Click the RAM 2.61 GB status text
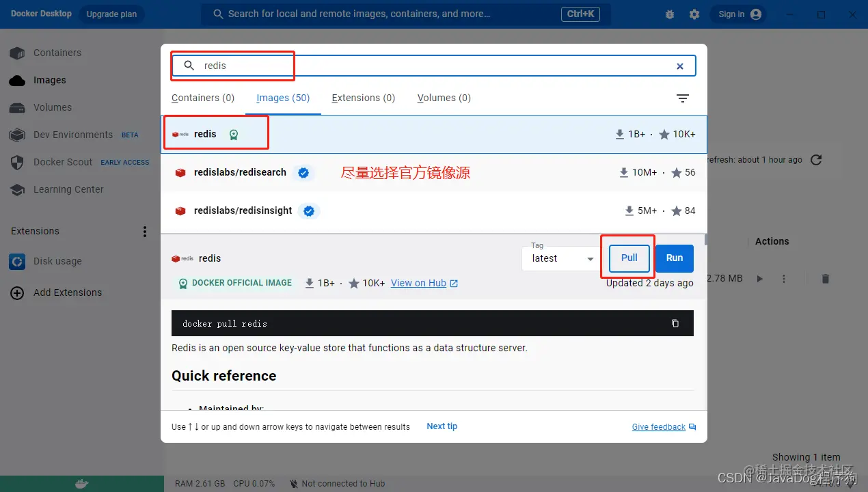The height and width of the screenshot is (492, 868). click(200, 484)
